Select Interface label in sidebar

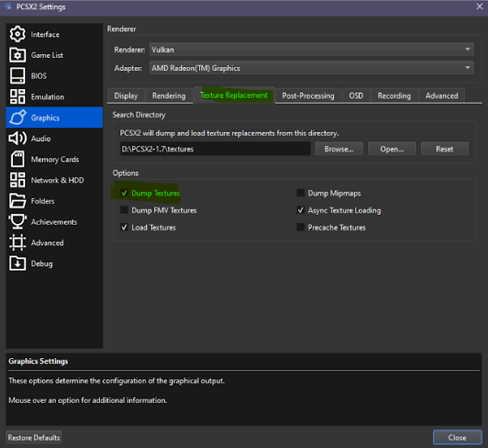click(45, 34)
